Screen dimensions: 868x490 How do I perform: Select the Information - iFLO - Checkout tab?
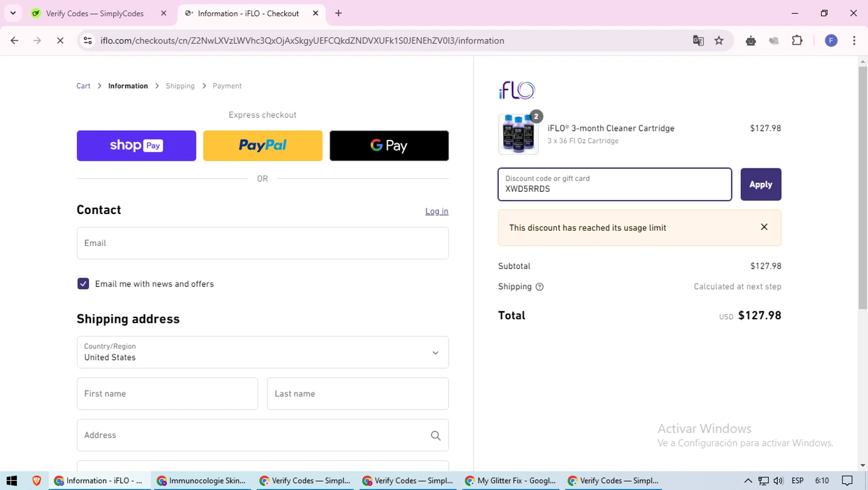(x=251, y=13)
